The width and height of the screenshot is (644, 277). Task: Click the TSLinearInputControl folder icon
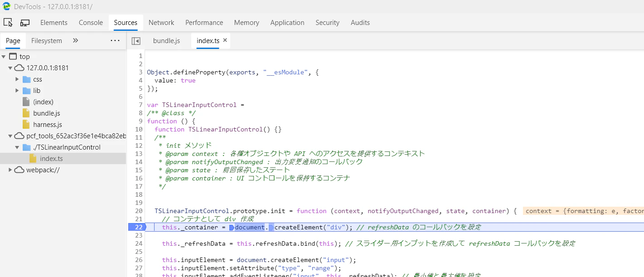click(27, 147)
